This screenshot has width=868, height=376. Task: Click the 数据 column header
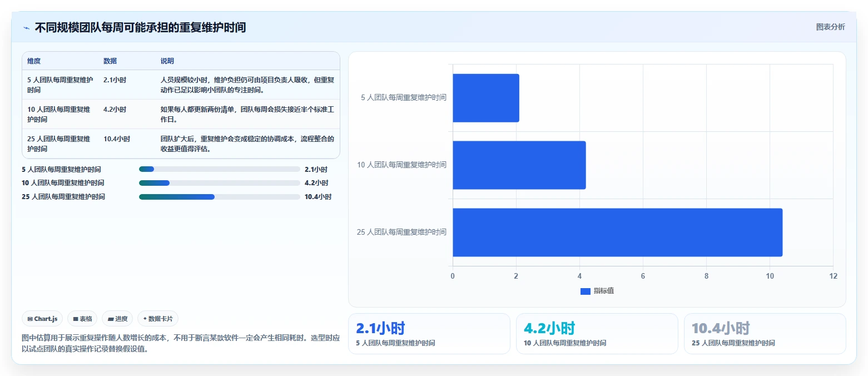point(110,61)
